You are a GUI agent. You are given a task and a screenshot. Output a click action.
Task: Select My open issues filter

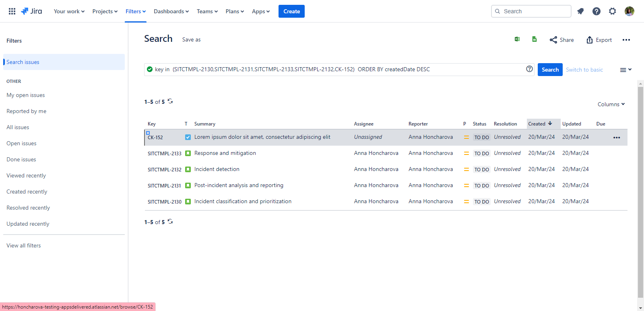(x=26, y=95)
